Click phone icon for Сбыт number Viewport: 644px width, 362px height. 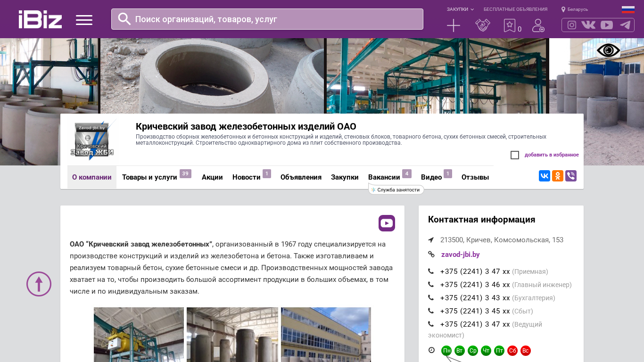[x=431, y=311]
